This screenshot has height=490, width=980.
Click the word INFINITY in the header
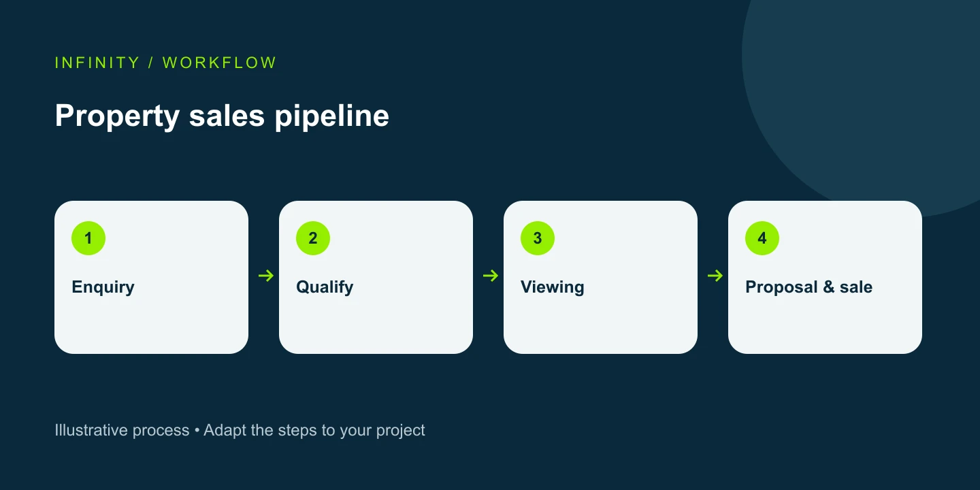pos(97,63)
